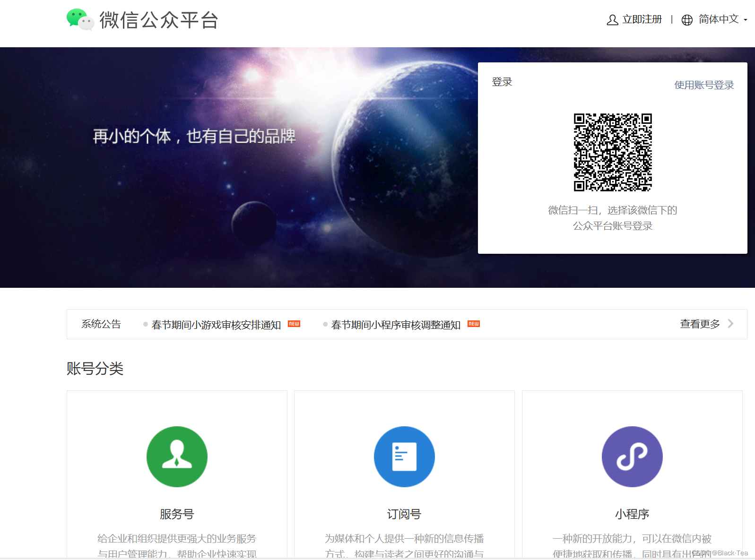This screenshot has height=560, width=755.
Task: Click the globe language icon
Action: (x=687, y=20)
